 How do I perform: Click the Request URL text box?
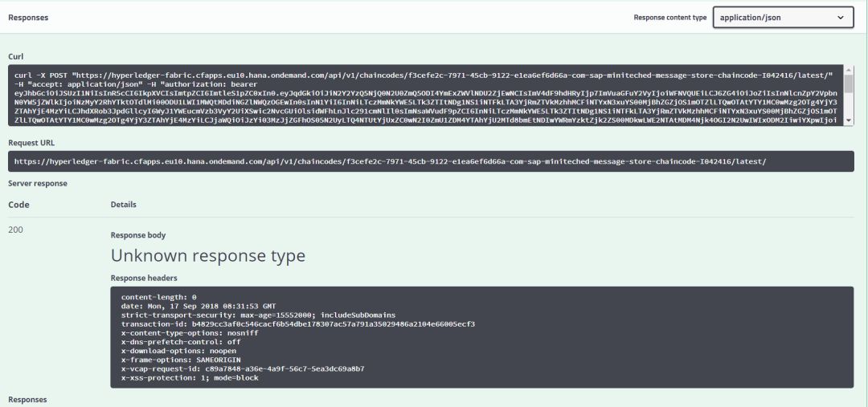pyautogui.click(x=431, y=161)
